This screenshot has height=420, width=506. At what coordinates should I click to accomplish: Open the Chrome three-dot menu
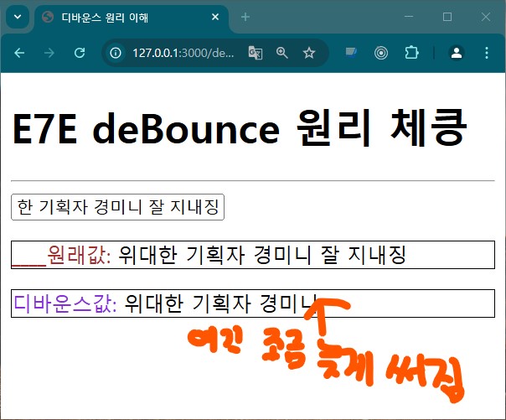tap(487, 53)
